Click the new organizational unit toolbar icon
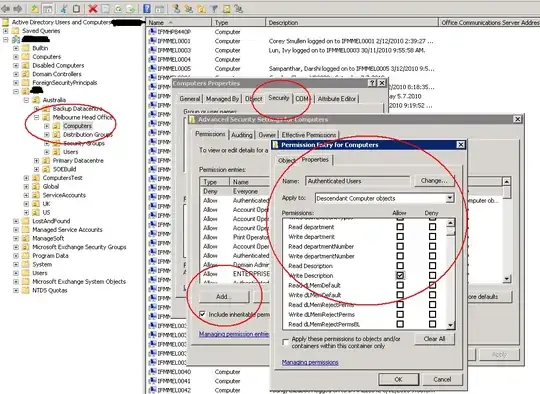540x394 pixels. [x=201, y=9]
